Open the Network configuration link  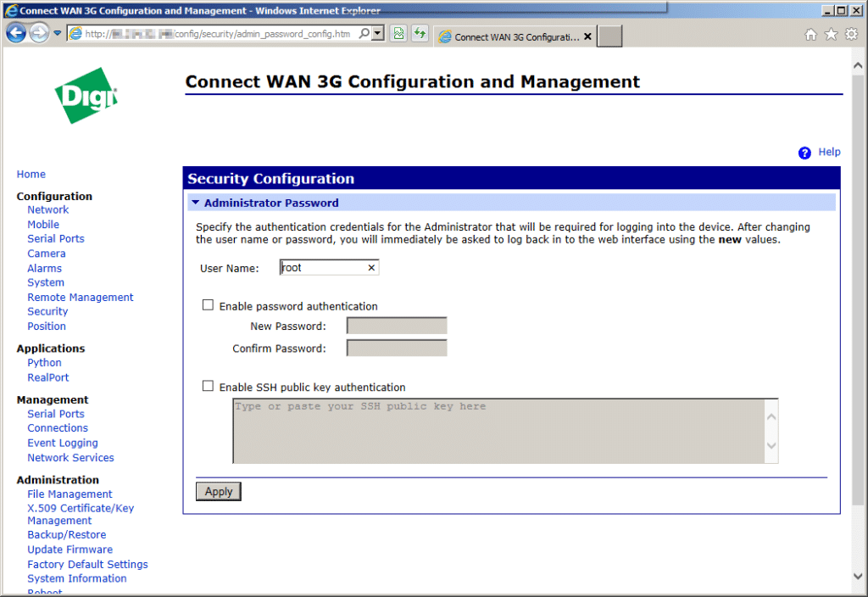[x=48, y=209]
